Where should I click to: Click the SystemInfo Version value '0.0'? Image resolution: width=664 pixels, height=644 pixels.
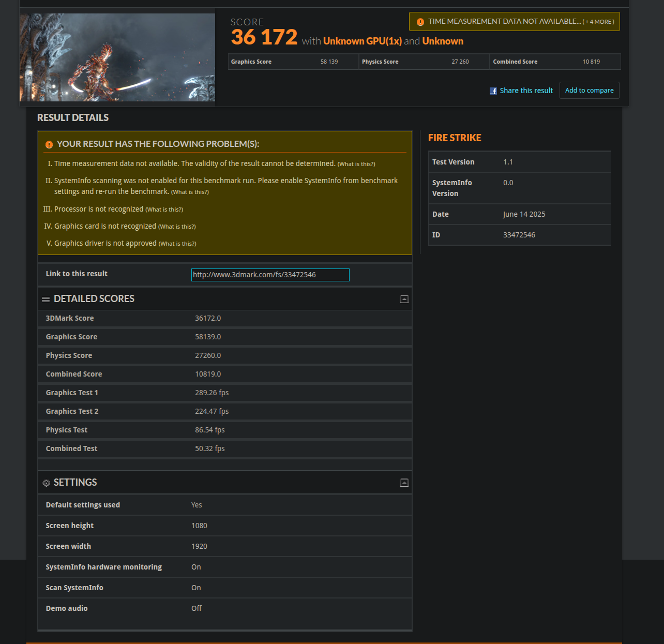pyautogui.click(x=508, y=183)
